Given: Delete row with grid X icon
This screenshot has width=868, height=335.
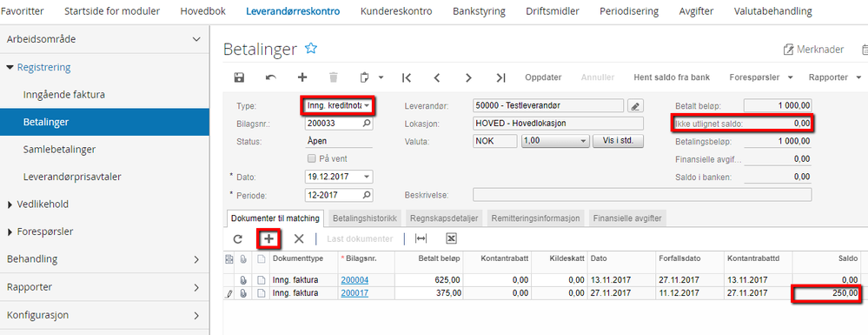Looking at the screenshot, I should coord(299,239).
